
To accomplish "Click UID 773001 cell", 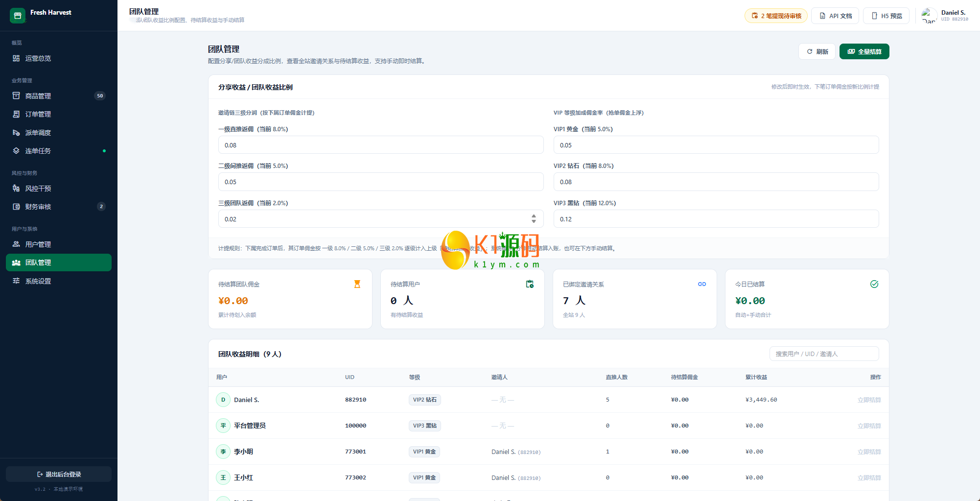I will coord(355,452).
